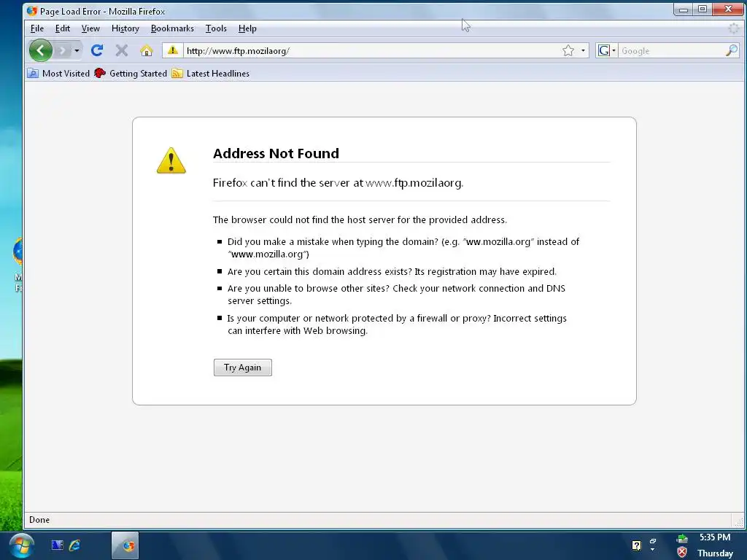Minimize the Firefox window
The image size is (747, 560).
684,9
